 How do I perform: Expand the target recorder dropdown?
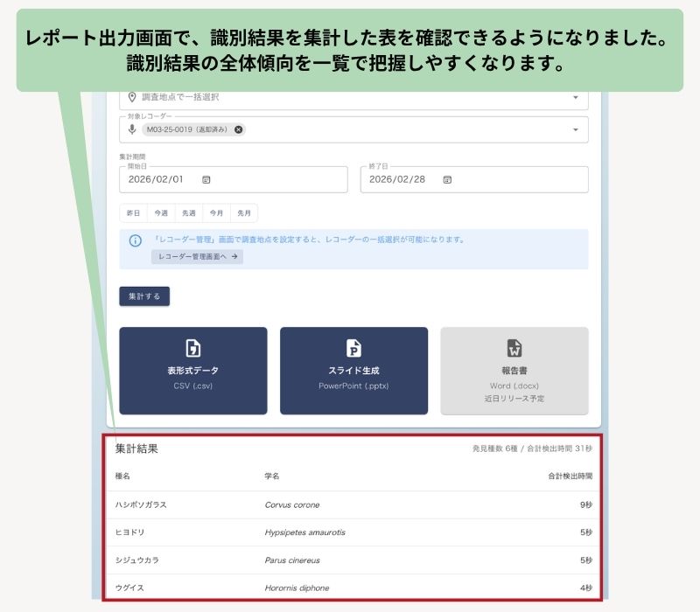576,129
